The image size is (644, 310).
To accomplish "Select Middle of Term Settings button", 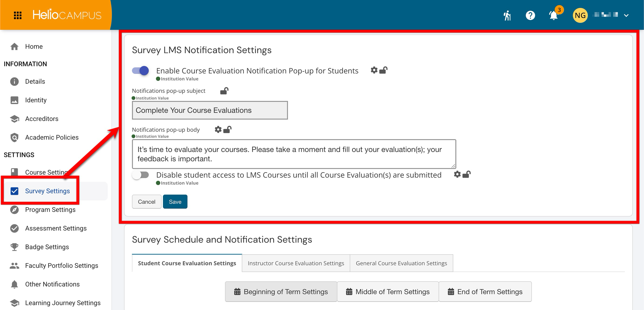I will [388, 292].
